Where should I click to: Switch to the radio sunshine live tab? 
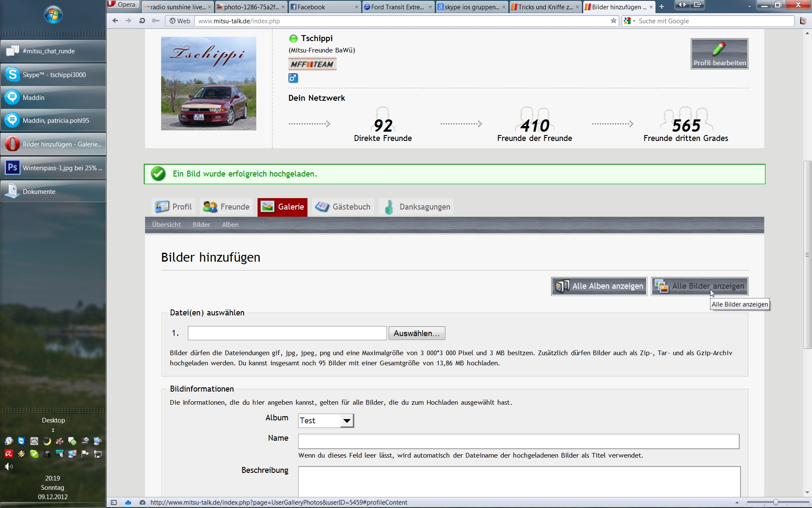tap(177, 7)
